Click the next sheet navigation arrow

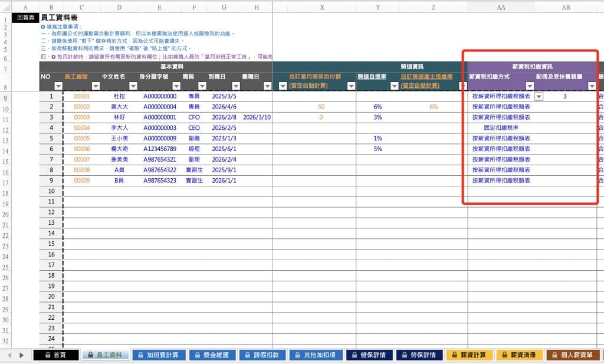pyautogui.click(x=22, y=355)
